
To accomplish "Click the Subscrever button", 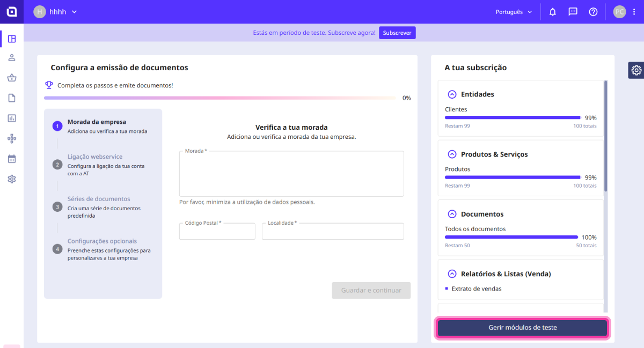I will pos(397,33).
